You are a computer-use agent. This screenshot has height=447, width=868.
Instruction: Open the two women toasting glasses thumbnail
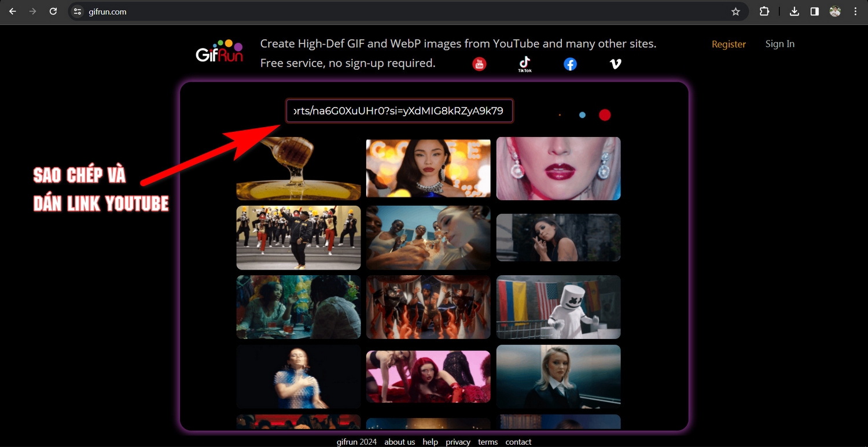(x=428, y=238)
